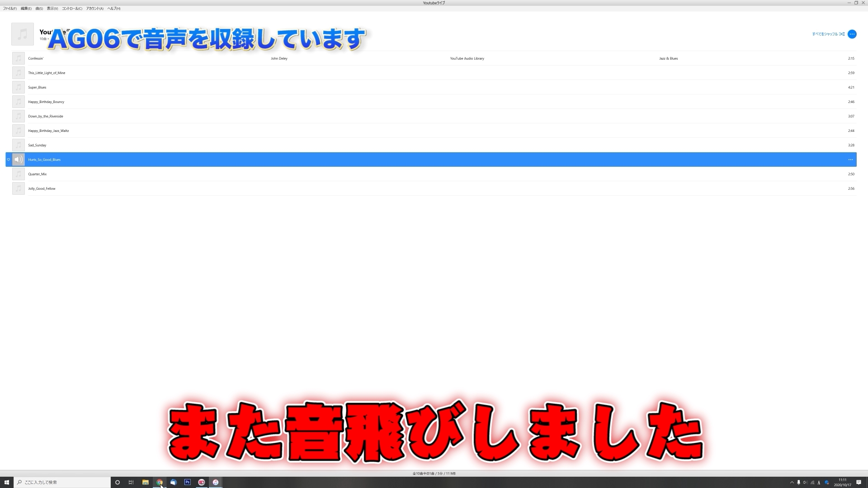Toggle the love heart on Hurts_So_Good_Blues
Viewport: 868px width, 488px height.
point(8,160)
